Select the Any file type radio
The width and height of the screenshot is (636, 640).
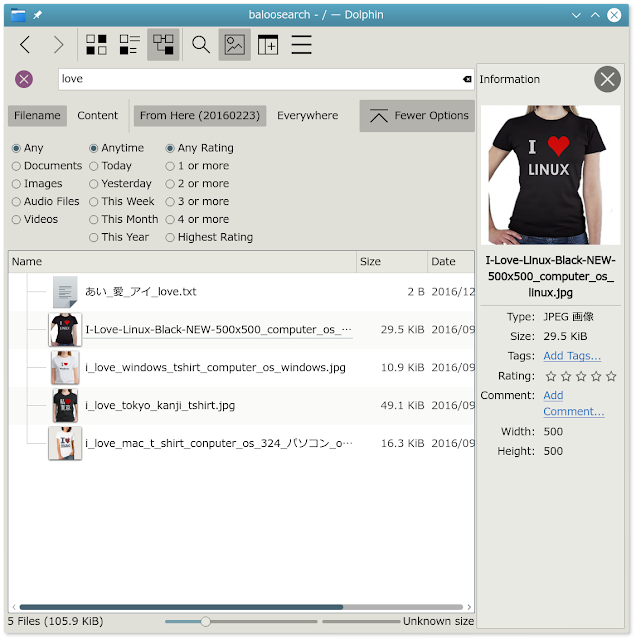(x=27, y=148)
